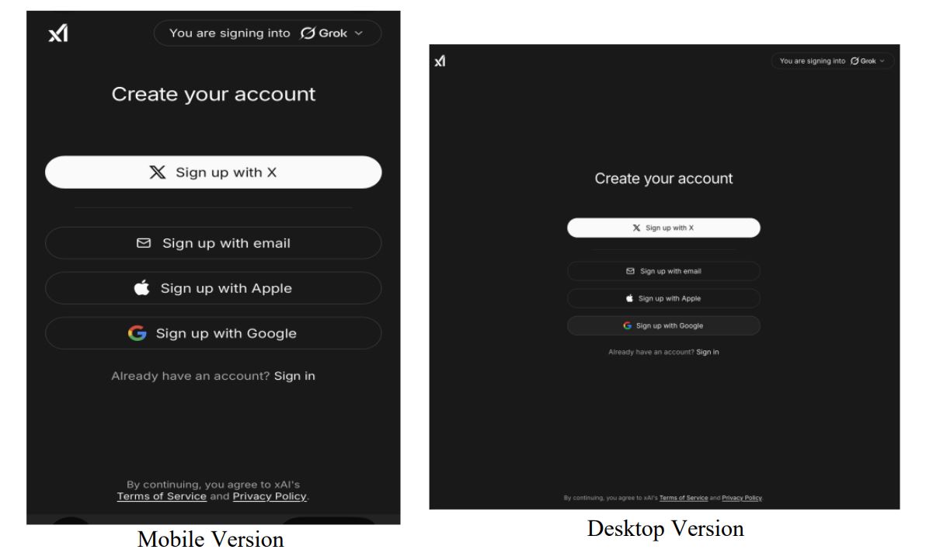Open Terms of Service link in mobile version
926x560 pixels.
coord(162,496)
